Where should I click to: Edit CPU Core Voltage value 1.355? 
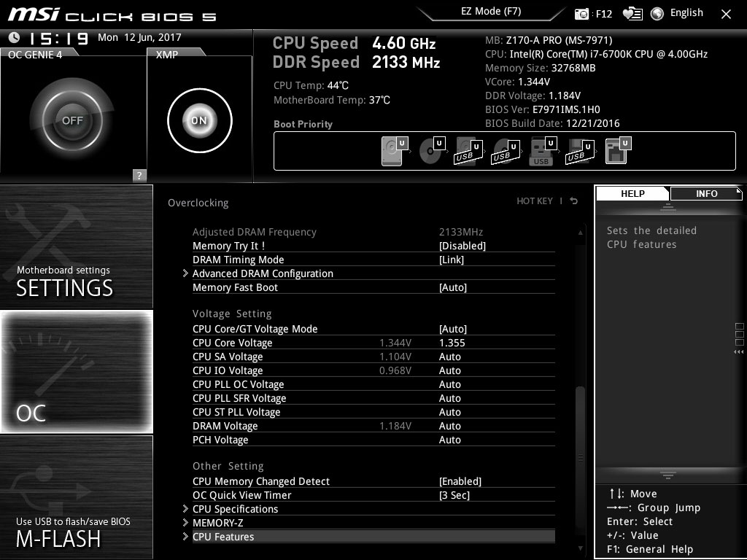(x=452, y=343)
